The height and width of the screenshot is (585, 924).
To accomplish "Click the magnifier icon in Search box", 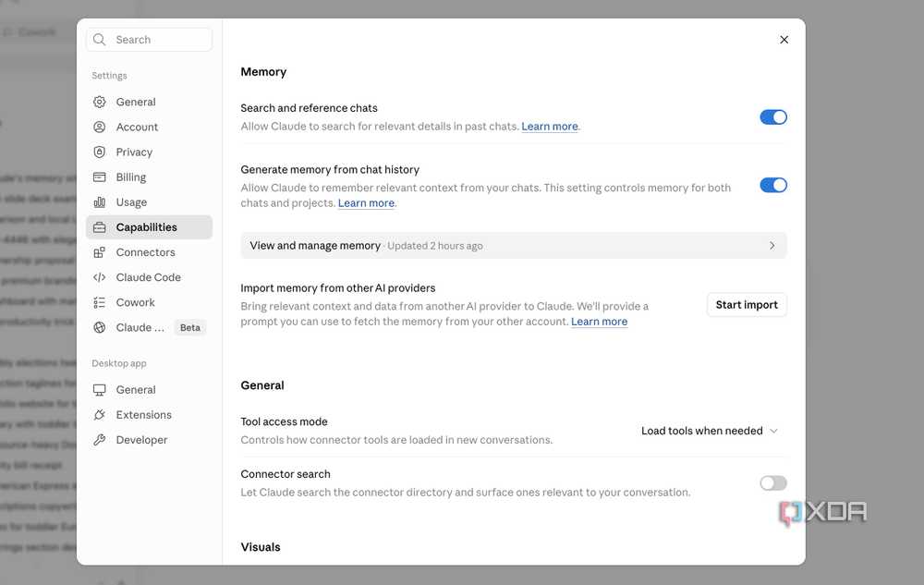I will (x=100, y=40).
